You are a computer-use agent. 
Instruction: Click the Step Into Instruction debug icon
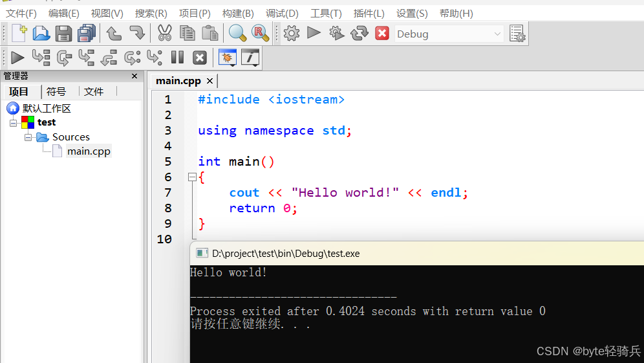click(x=155, y=58)
